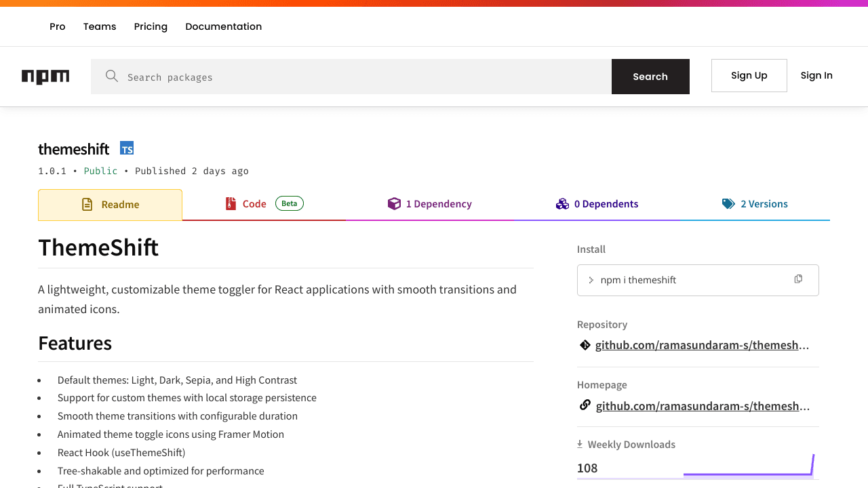Click the 'Animated theme toggle icons' list item

(171, 434)
